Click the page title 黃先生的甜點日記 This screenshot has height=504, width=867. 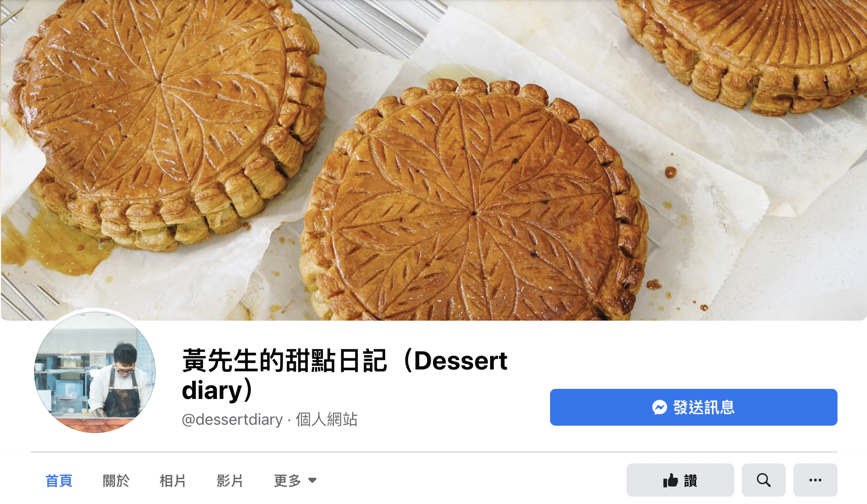coord(284,361)
